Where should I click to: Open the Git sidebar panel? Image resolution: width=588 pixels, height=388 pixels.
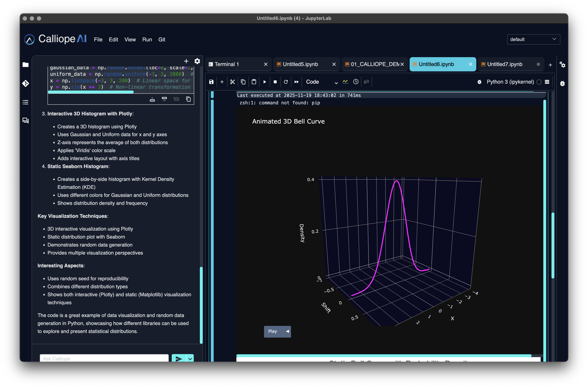(26, 83)
